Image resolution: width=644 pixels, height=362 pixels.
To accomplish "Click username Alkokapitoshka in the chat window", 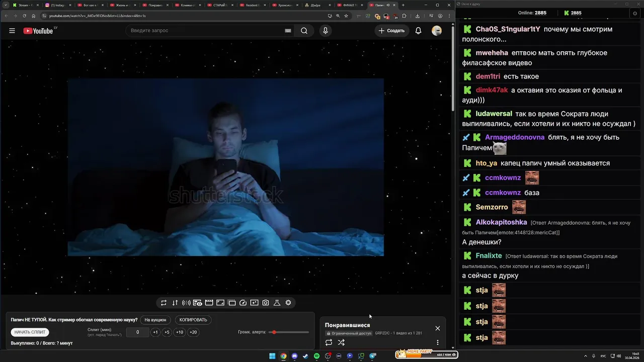I will [501, 222].
